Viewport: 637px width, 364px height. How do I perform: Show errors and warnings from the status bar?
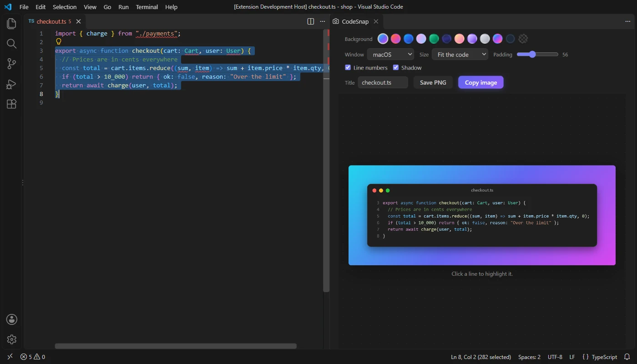click(33, 357)
